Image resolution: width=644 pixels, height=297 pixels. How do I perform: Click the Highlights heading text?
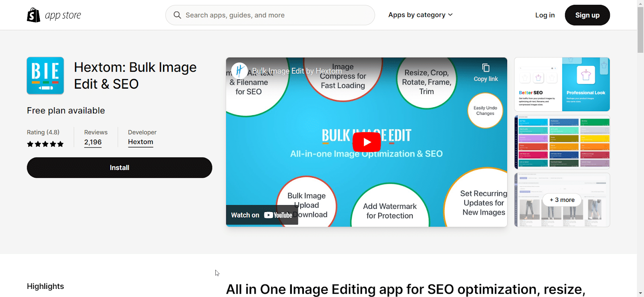click(x=45, y=286)
